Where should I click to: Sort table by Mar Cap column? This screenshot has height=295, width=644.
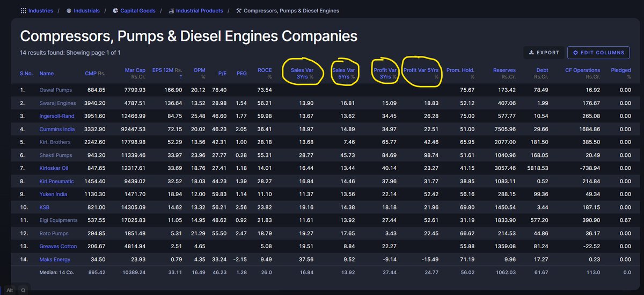[x=135, y=74]
